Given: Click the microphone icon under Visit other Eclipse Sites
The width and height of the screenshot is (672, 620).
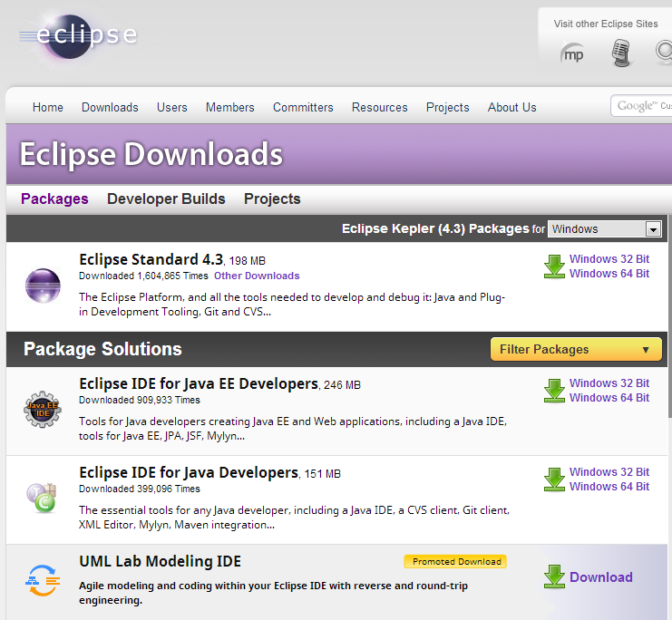Looking at the screenshot, I should pyautogui.click(x=620, y=53).
